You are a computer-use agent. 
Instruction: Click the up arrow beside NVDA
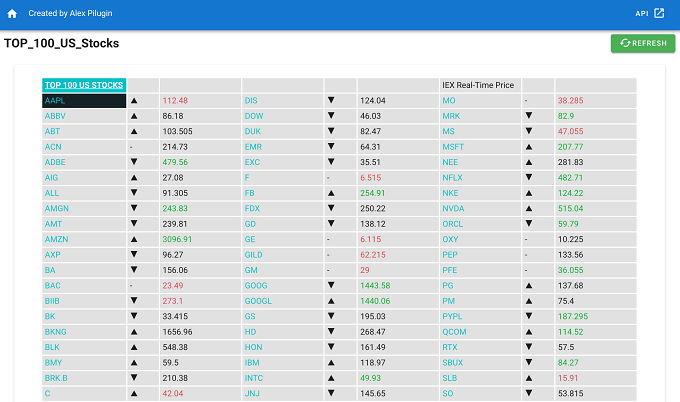[529, 209]
